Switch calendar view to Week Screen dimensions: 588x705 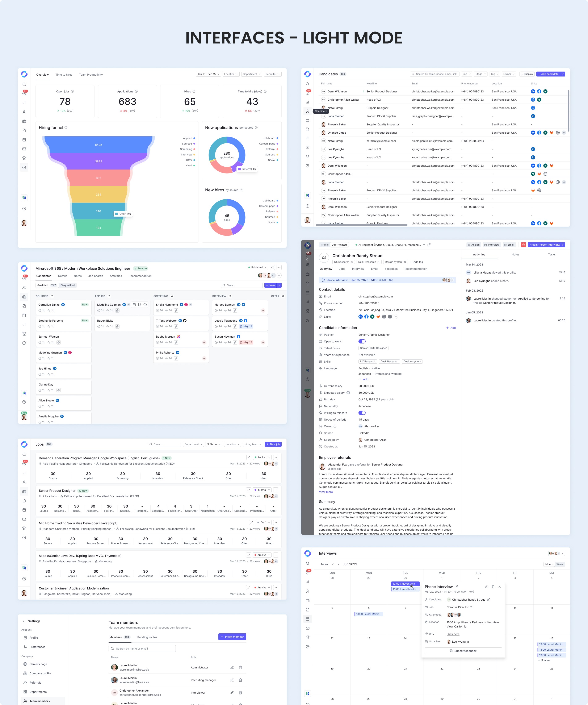click(x=559, y=564)
